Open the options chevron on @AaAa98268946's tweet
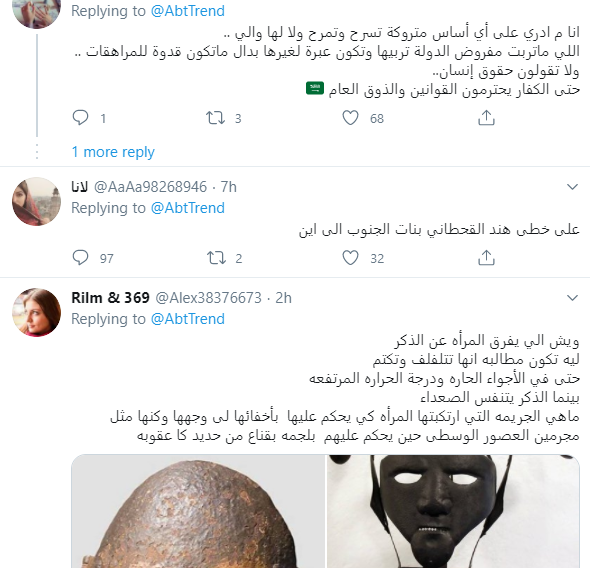590x568 pixels. 572,187
